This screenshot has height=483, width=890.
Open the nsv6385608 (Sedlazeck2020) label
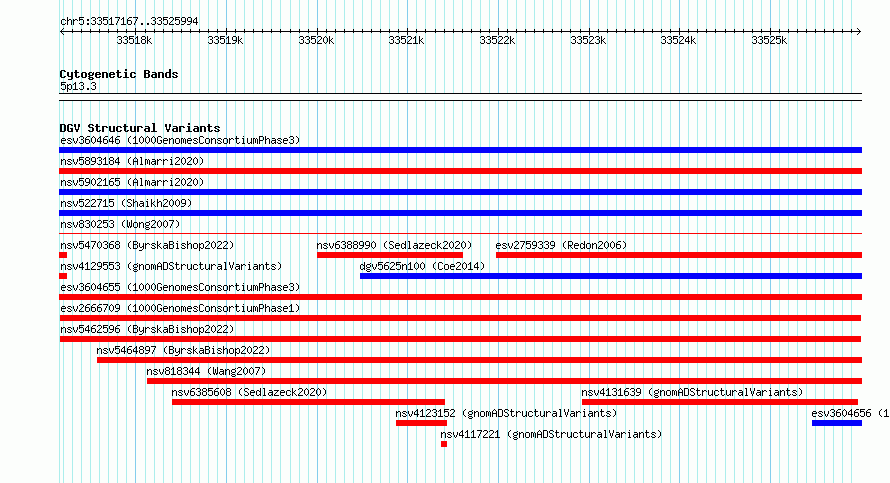pyautogui.click(x=249, y=392)
